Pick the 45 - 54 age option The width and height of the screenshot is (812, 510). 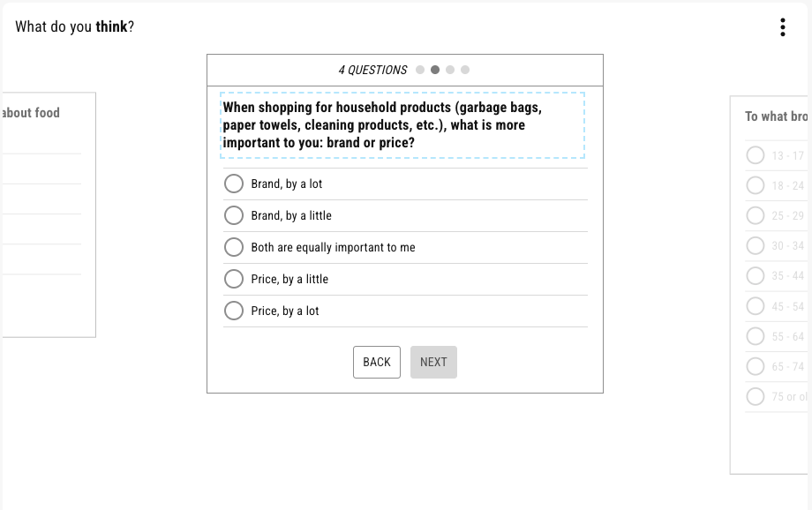pyautogui.click(x=756, y=306)
